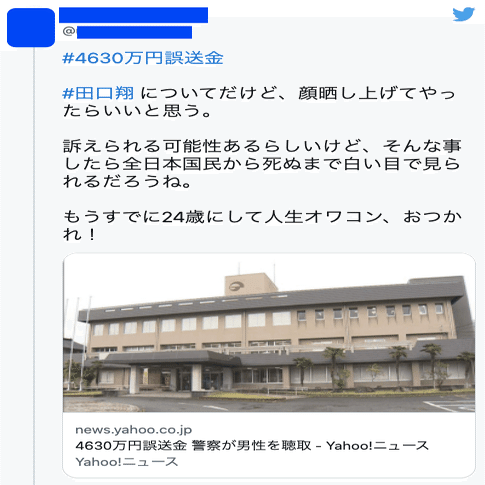The image size is (485, 485).
Task: Select the line starting もうすでに24歳
Action: [262, 217]
